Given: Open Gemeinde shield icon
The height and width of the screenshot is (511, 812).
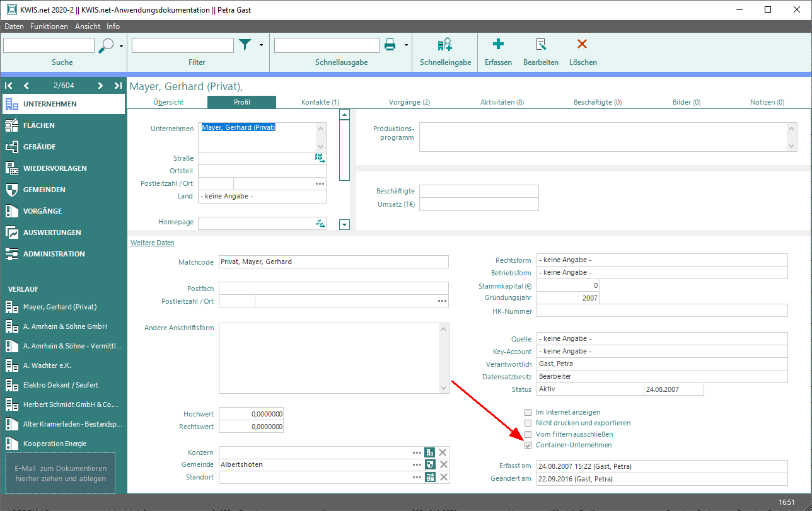Looking at the screenshot, I should (430, 464).
